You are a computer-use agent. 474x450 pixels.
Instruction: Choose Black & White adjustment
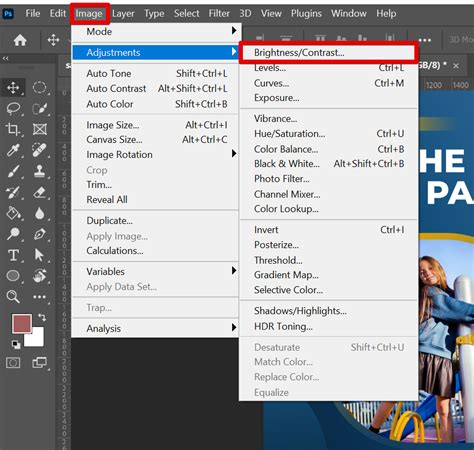tap(329, 164)
